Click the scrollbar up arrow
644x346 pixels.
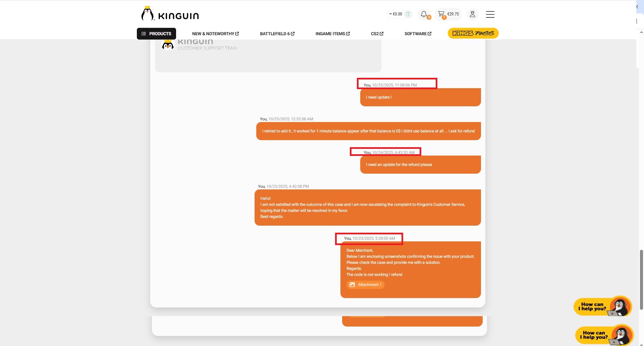pos(641,32)
